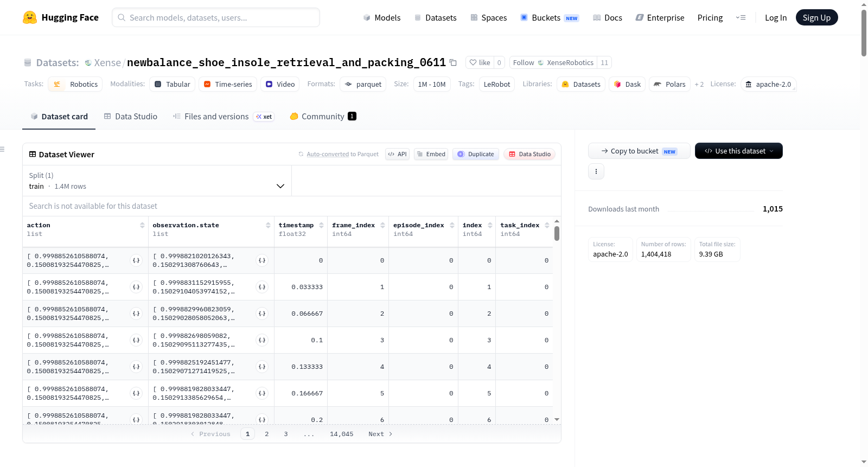Click the Log In link
The width and height of the screenshot is (868, 467).
tap(776, 17)
